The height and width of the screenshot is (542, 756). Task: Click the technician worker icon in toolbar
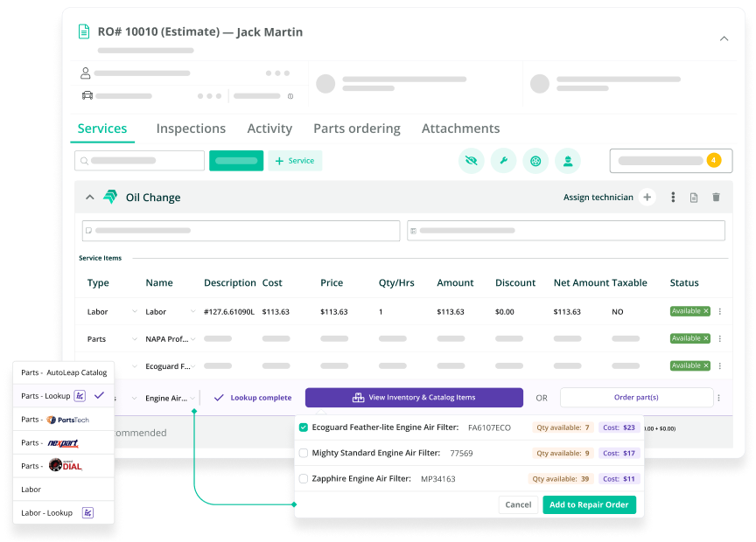tap(568, 161)
